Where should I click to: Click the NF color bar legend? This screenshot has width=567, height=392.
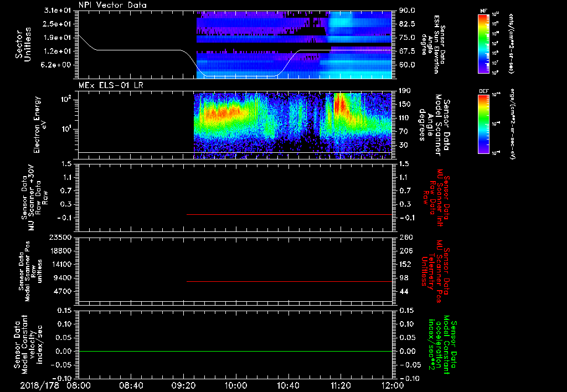pyautogui.click(x=483, y=44)
